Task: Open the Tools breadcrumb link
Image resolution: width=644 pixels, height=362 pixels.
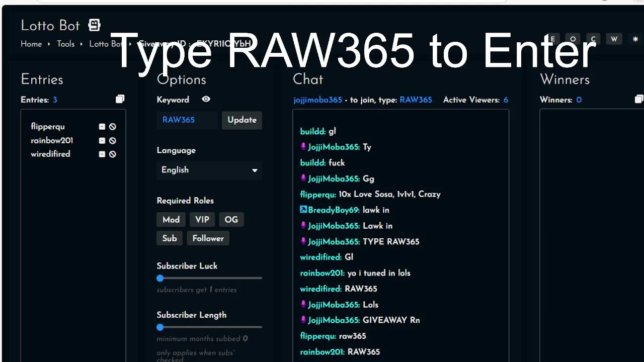Action: pyautogui.click(x=65, y=44)
